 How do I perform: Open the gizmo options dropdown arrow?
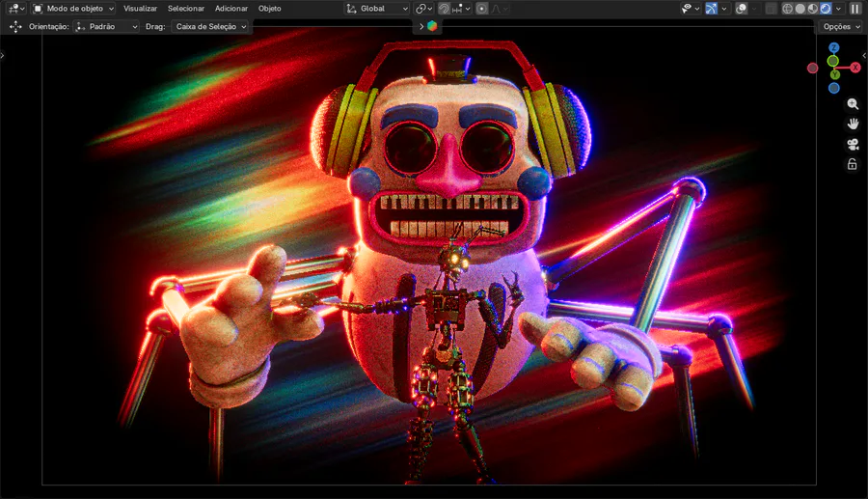coord(724,9)
